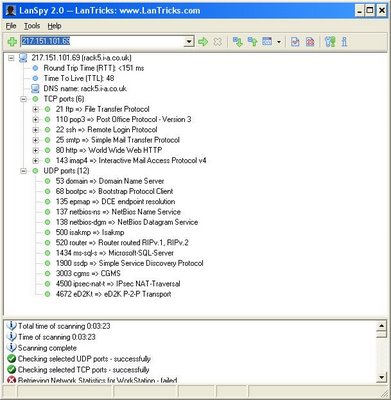The height and width of the screenshot is (400, 391).
Task: Click the green arrow start scan button
Action: 203,42
